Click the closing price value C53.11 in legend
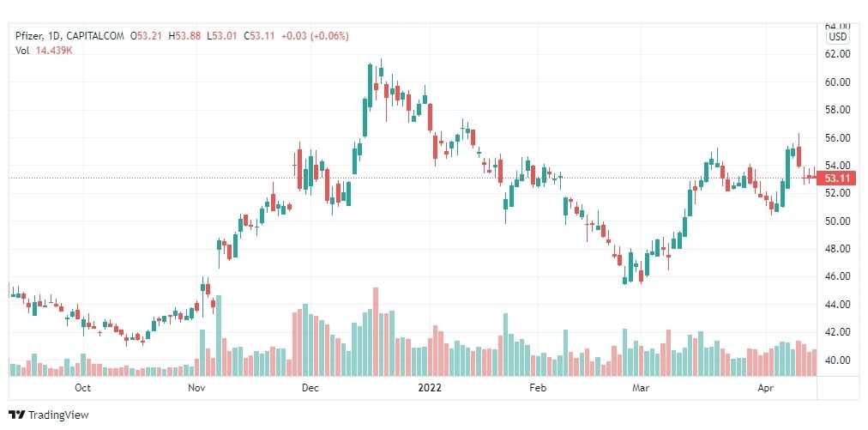 [260, 37]
